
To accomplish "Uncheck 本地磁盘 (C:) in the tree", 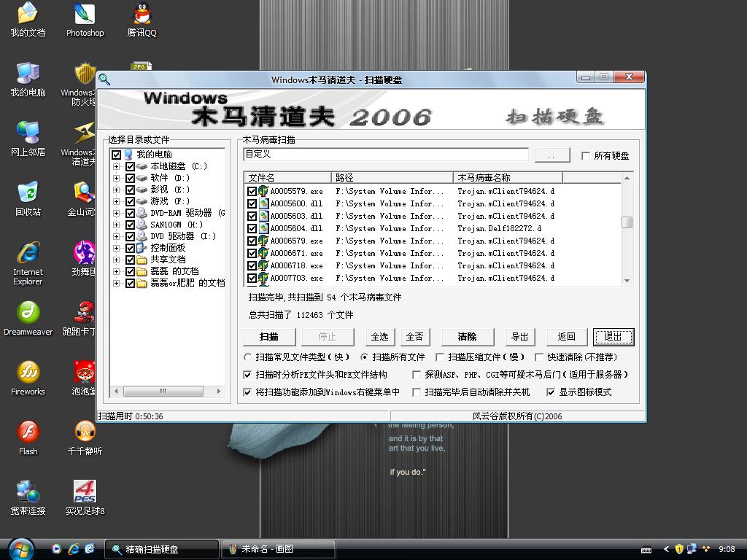I will (130, 166).
